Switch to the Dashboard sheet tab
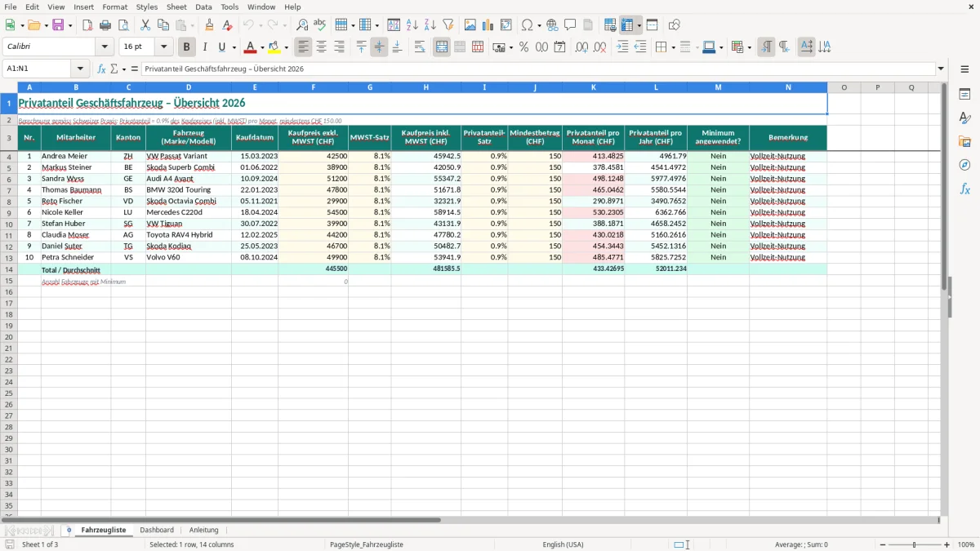This screenshot has width=980, height=551. point(157,530)
